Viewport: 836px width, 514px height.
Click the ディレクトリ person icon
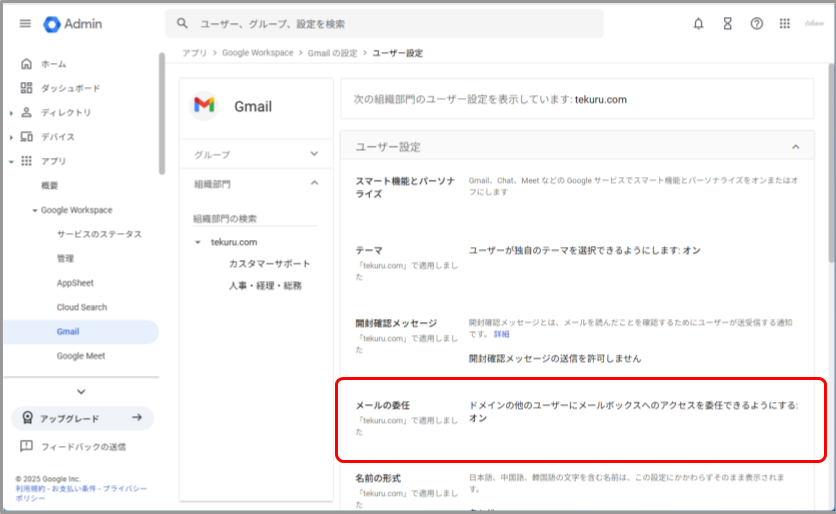[26, 113]
